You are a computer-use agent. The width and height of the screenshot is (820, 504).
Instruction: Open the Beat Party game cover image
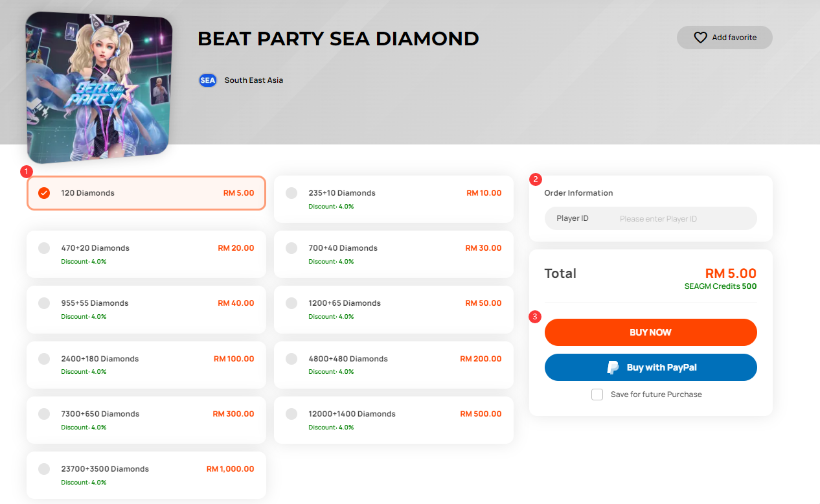pyautogui.click(x=99, y=87)
